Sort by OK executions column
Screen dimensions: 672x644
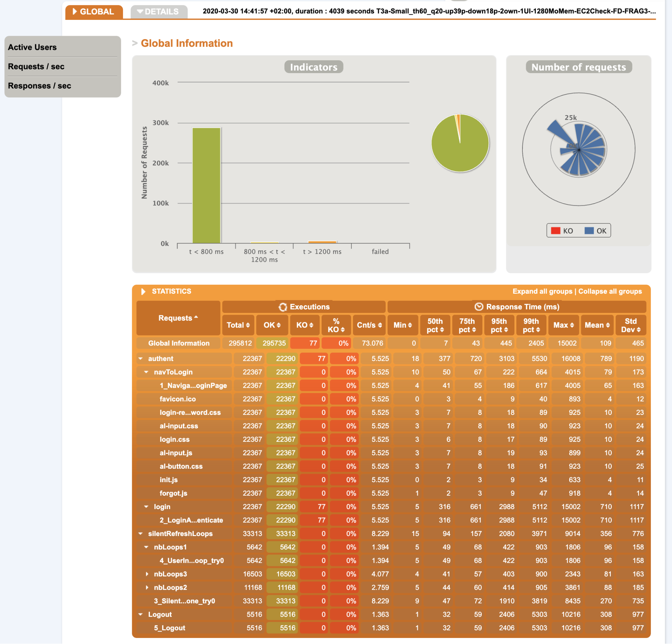pyautogui.click(x=272, y=325)
